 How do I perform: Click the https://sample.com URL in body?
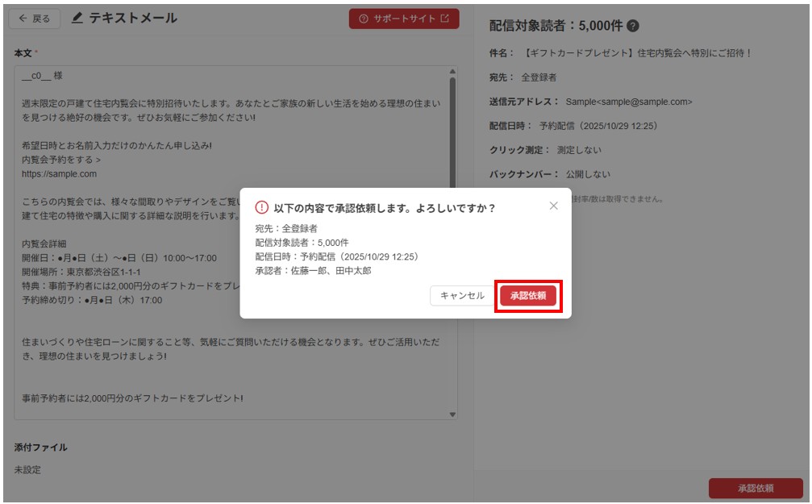60,173
